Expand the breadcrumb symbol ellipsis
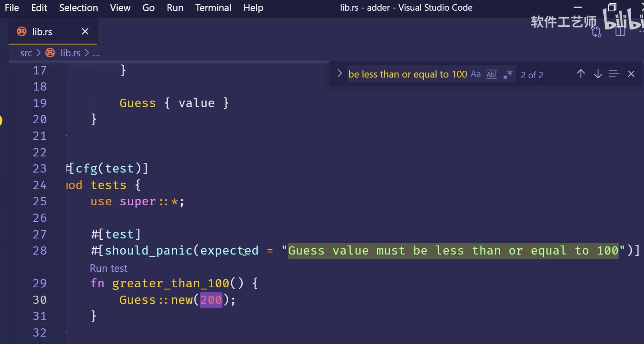 [96, 53]
